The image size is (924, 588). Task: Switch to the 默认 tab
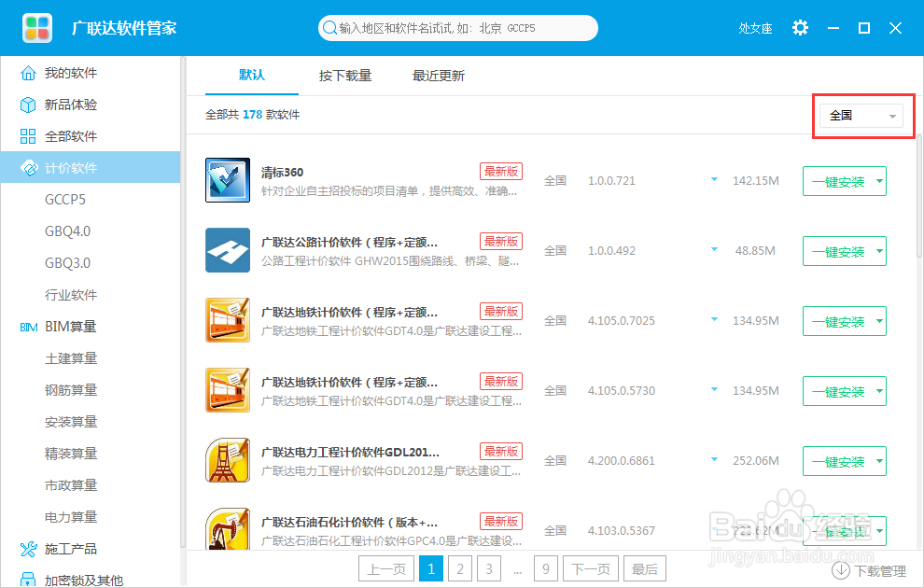252,76
